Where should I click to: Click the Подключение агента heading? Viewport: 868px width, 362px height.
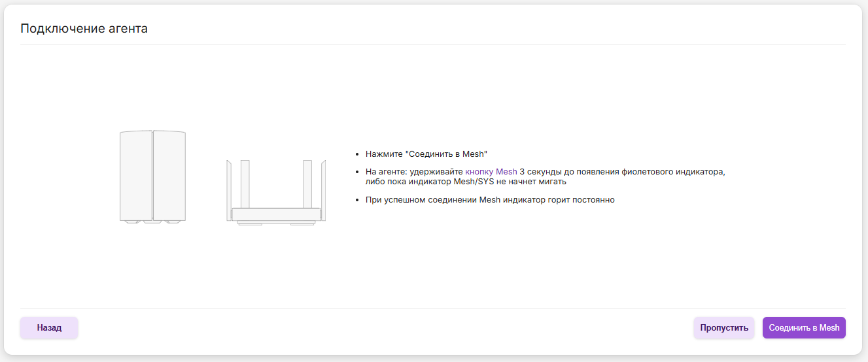point(84,29)
